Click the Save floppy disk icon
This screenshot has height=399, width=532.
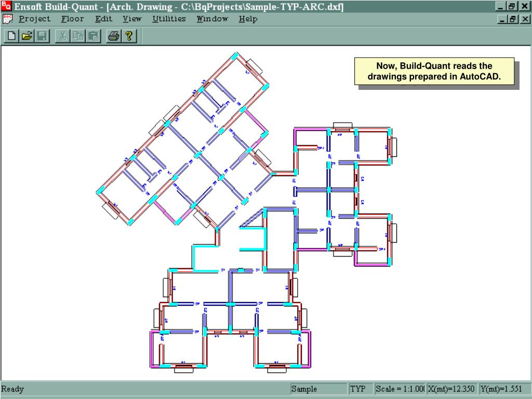point(42,36)
